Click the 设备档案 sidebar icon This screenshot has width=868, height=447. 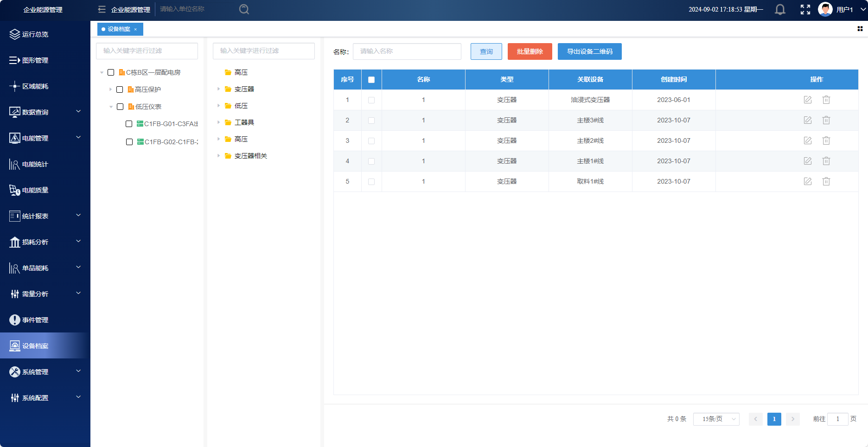(15, 346)
